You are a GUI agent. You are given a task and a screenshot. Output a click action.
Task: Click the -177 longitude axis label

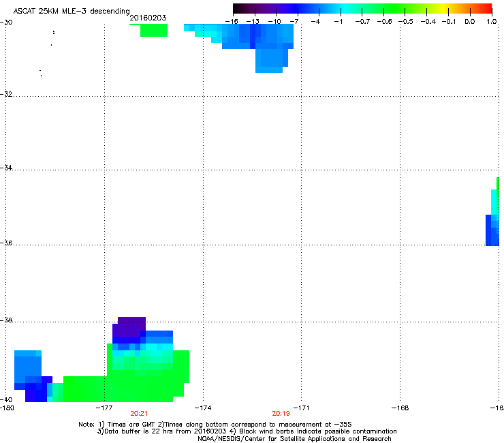tap(104, 408)
